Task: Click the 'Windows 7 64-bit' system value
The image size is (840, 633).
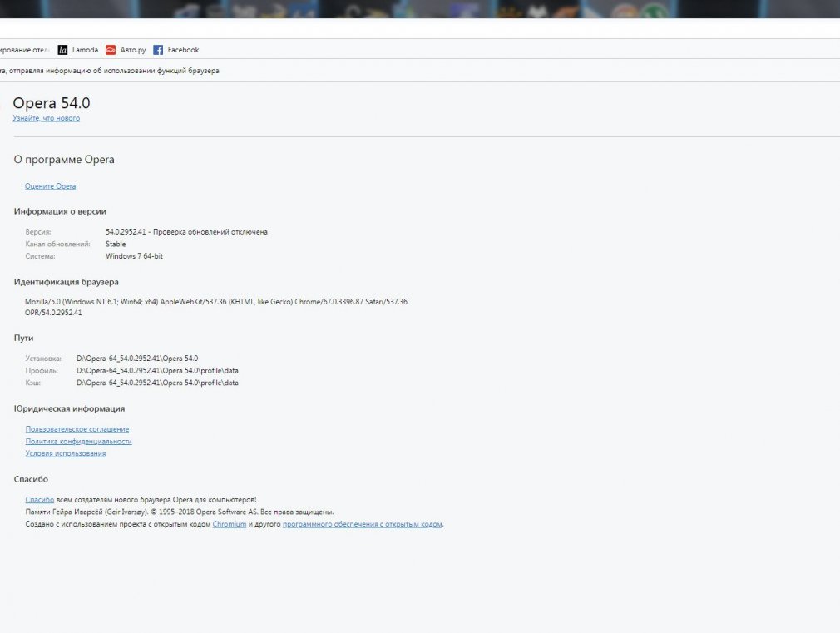Action: coord(134,256)
